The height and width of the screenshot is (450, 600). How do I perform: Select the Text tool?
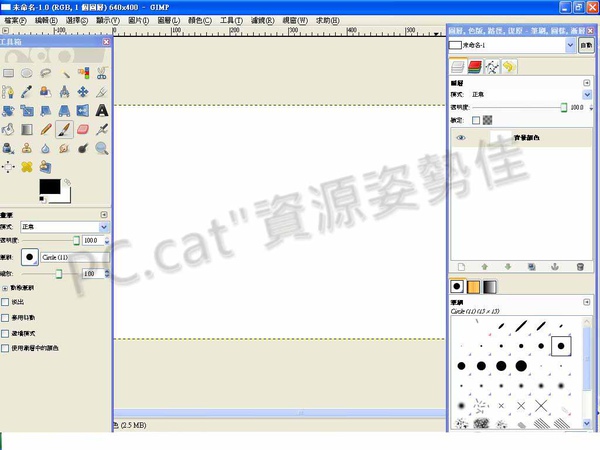pos(102,111)
